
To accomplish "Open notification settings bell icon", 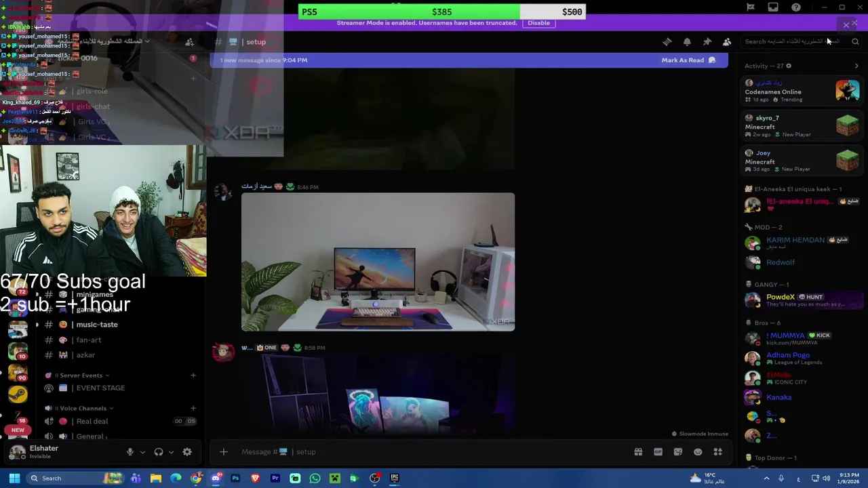I will pos(687,42).
